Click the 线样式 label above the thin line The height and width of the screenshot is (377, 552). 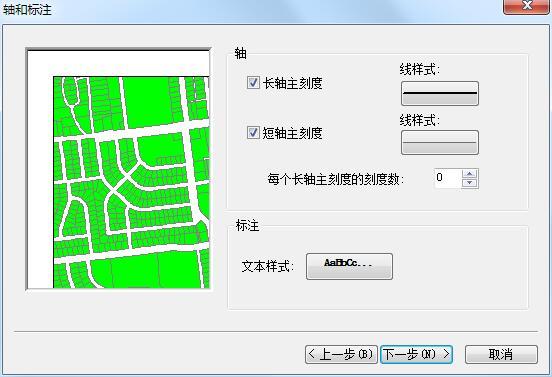tap(420, 120)
